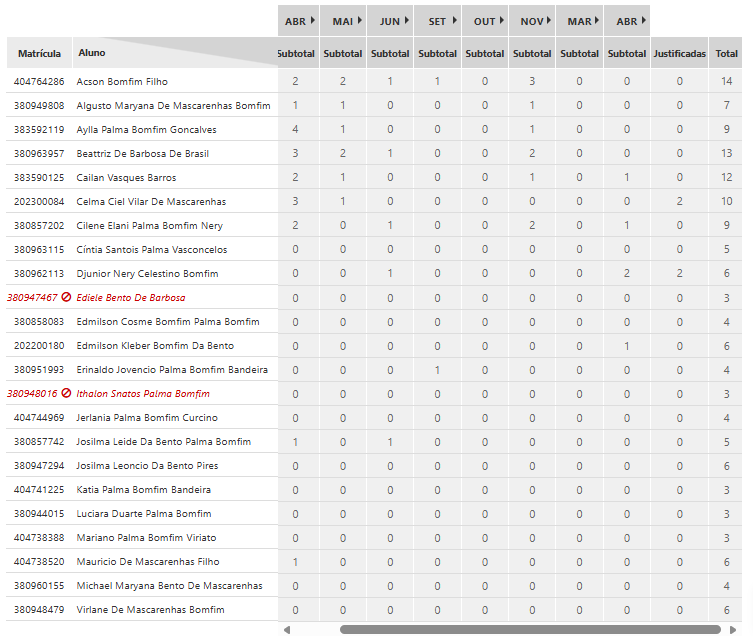Screen dimensions: 753x636
Task: Click Total value 12 for Cailan Vasques Barros
Action: point(726,178)
